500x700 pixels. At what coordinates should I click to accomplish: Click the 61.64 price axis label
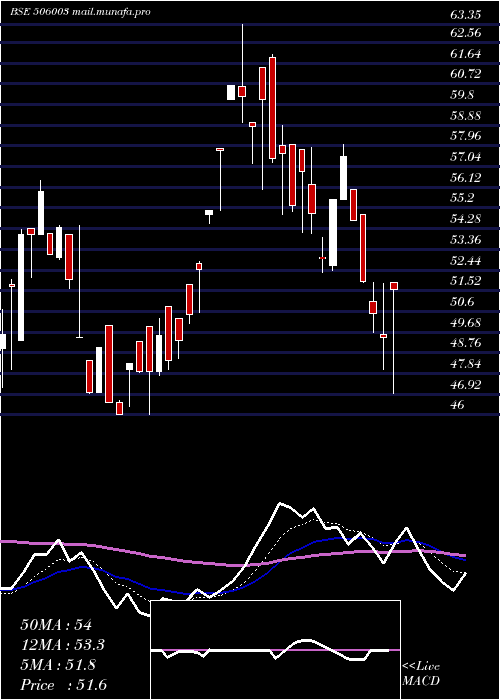point(466,54)
